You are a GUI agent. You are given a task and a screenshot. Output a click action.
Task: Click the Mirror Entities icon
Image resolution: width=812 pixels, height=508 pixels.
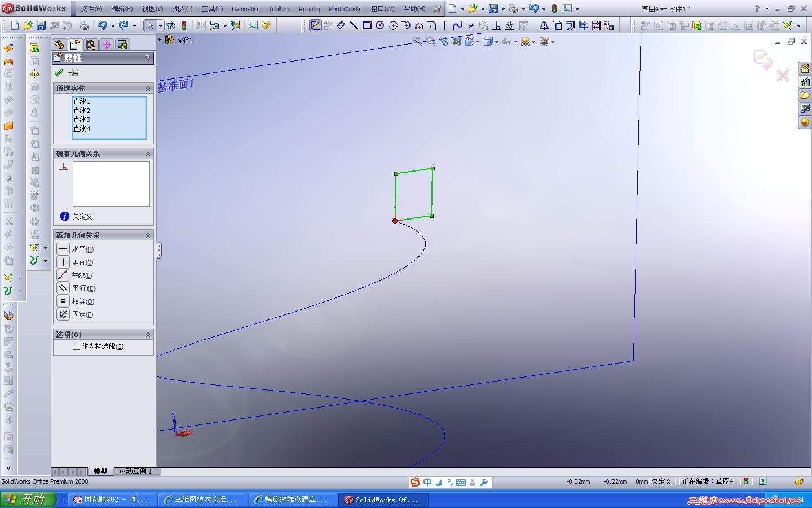[x=544, y=25]
